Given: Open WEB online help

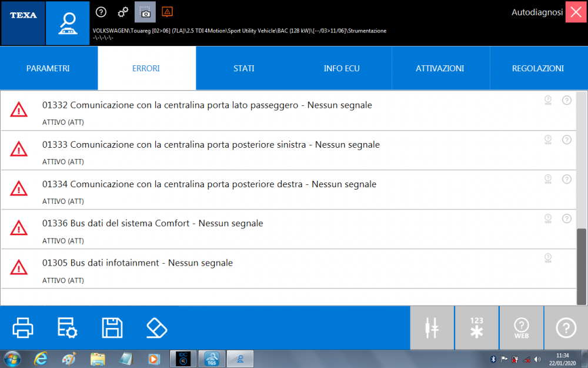Looking at the screenshot, I should (522, 328).
